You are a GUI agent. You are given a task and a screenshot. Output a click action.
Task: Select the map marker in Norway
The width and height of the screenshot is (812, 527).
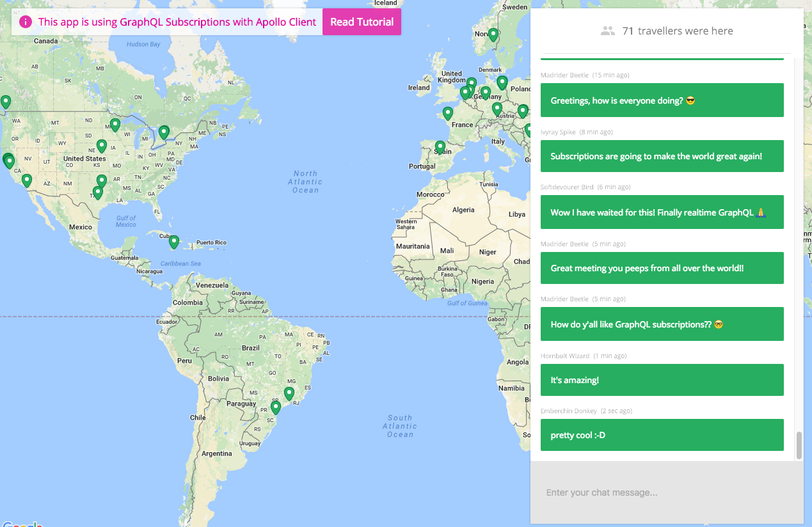[x=493, y=35]
